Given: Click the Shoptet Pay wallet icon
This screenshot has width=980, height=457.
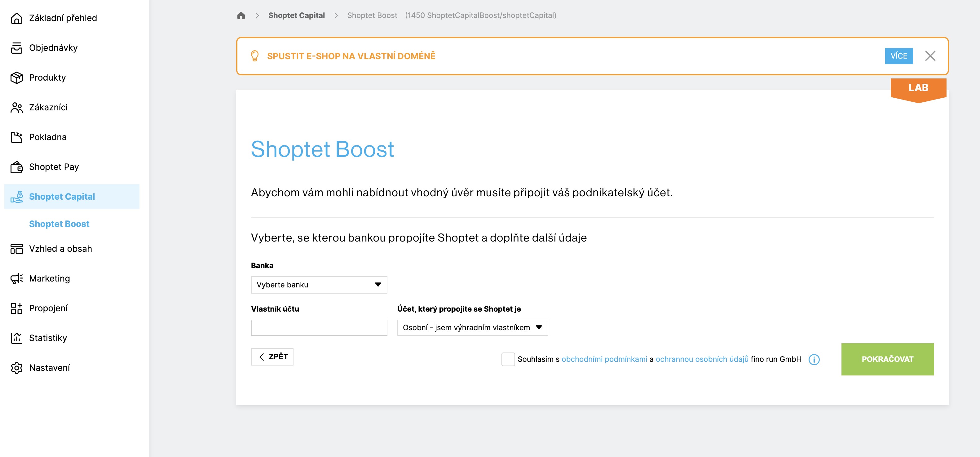Looking at the screenshot, I should coord(16,167).
